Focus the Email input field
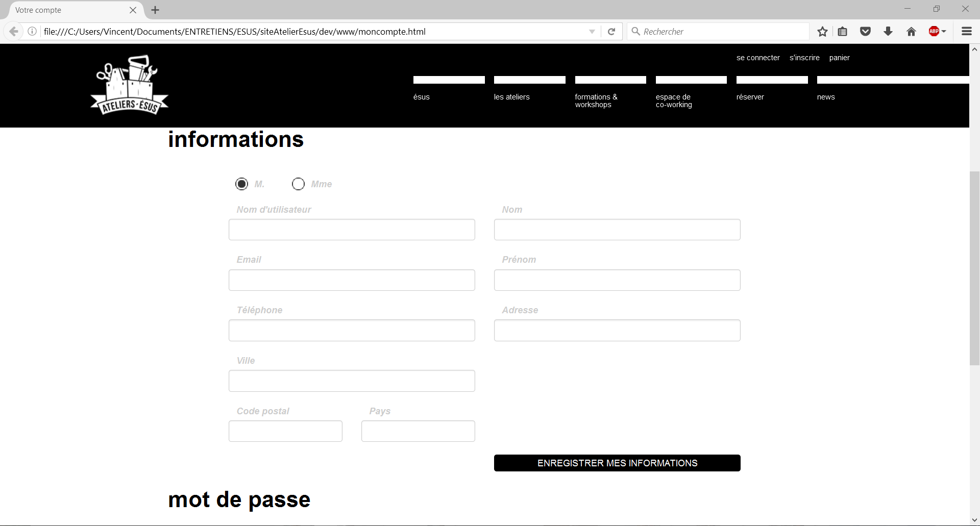Screen dimensions: 980x526 [x=352, y=280]
